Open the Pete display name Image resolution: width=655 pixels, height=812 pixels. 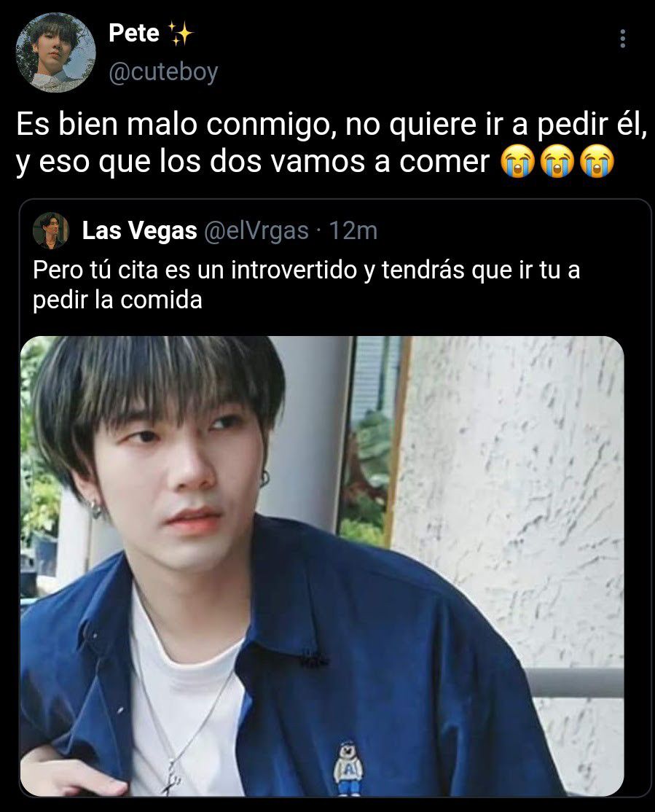tap(134, 33)
